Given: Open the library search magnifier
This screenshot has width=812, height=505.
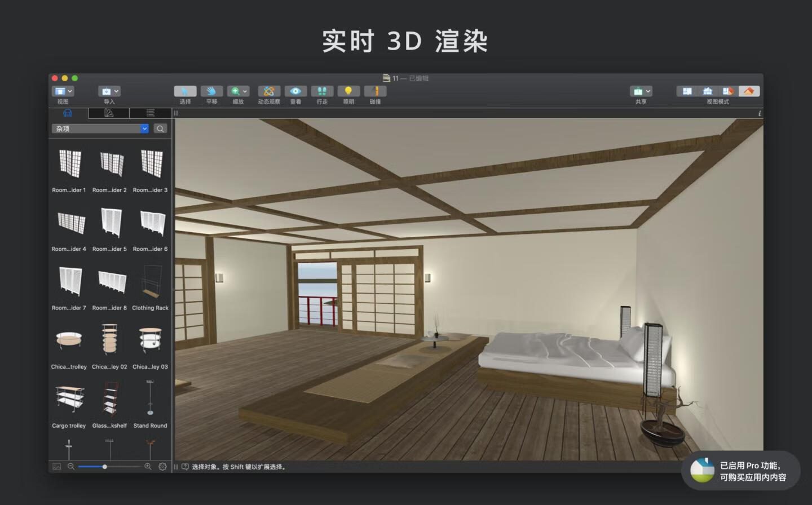Looking at the screenshot, I should (161, 129).
